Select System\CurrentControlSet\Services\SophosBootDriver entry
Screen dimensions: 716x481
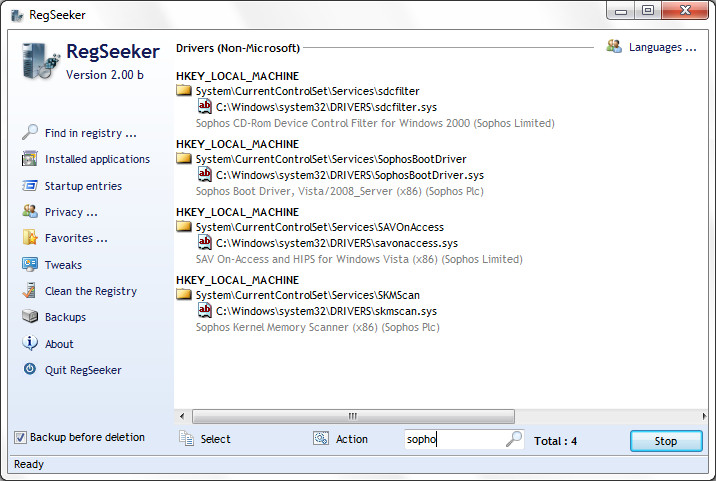pos(331,159)
